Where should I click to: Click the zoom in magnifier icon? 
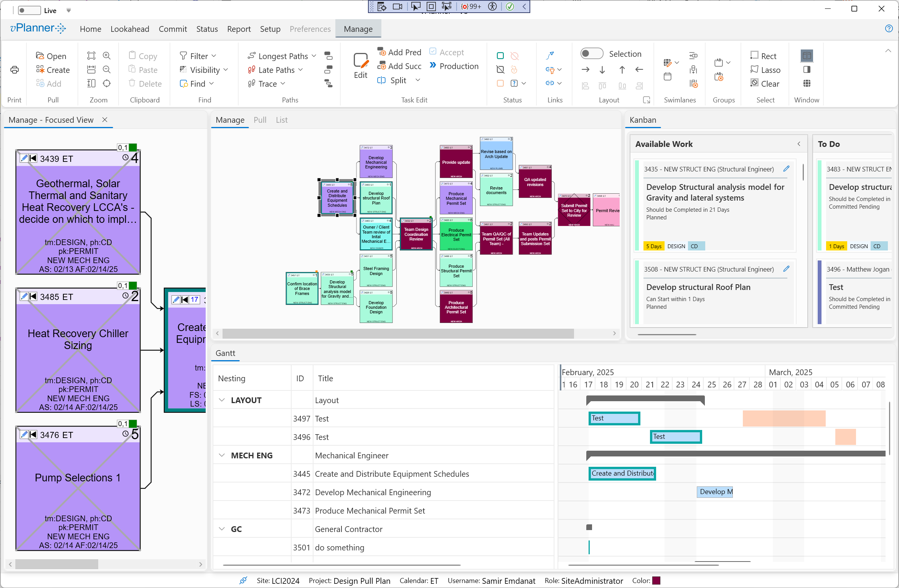point(107,56)
